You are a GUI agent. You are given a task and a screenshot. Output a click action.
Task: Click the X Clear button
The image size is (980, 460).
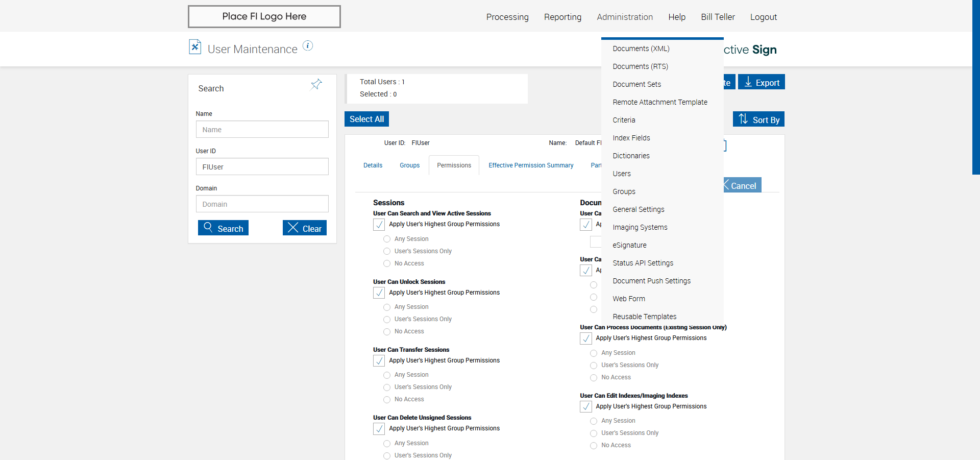click(x=305, y=228)
